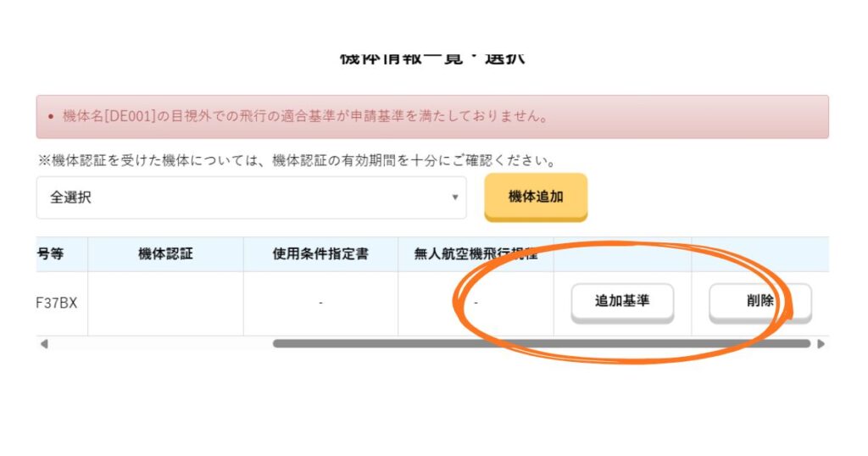
Task: Click the scrollbar track left of the thumb
Action: coord(161,344)
